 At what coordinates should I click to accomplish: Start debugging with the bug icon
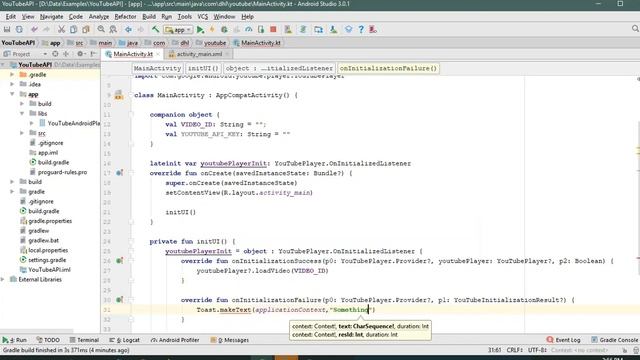(224, 29)
